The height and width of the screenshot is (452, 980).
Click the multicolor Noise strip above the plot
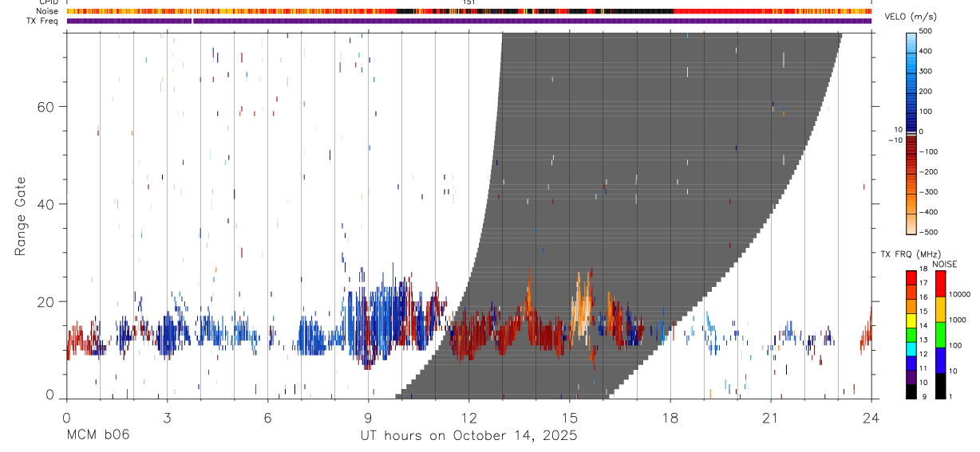[x=468, y=11]
